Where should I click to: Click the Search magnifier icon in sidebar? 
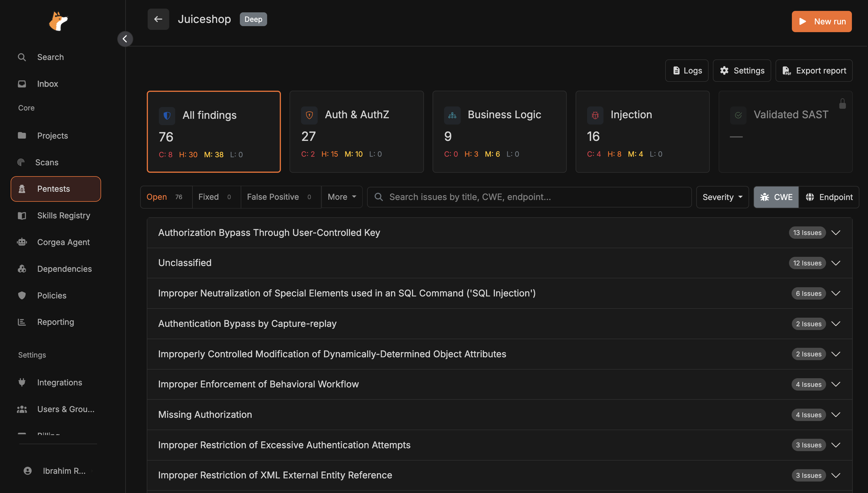(x=22, y=57)
